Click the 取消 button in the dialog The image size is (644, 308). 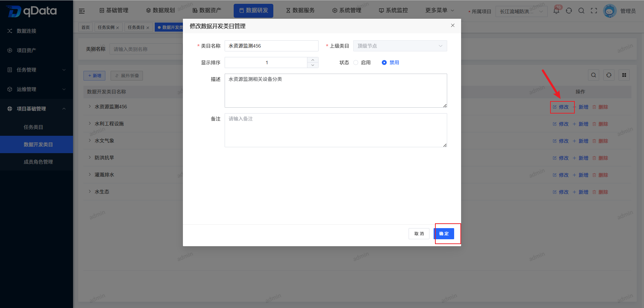pyautogui.click(x=419, y=234)
